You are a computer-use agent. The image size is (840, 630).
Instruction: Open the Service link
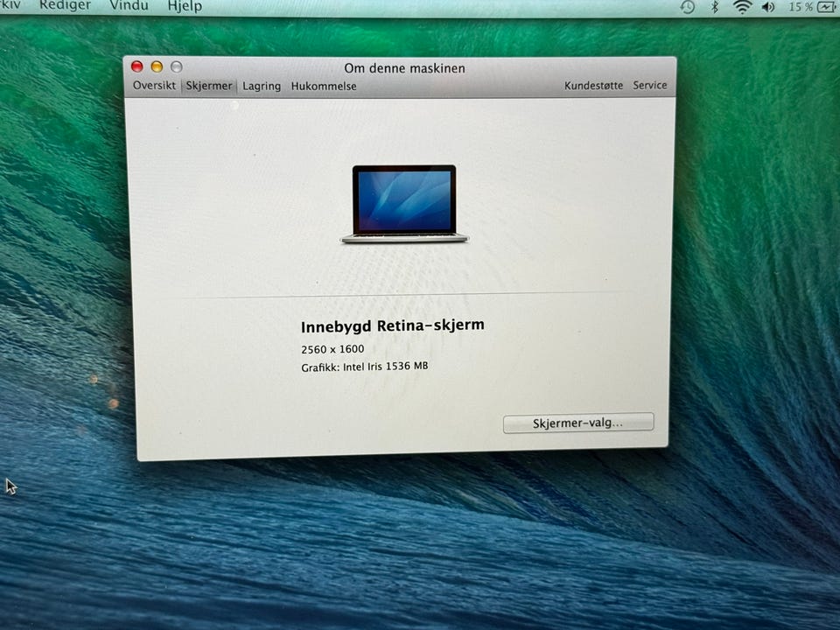(x=650, y=85)
